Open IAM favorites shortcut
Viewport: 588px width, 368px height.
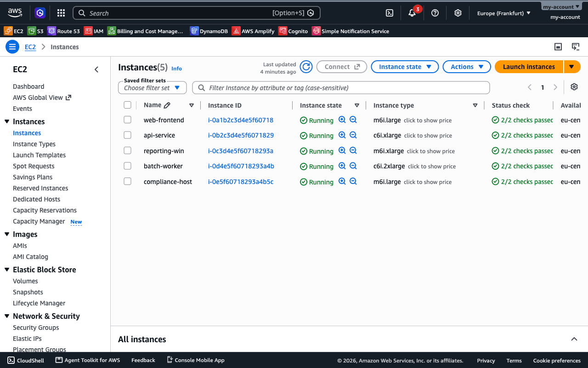click(x=94, y=31)
